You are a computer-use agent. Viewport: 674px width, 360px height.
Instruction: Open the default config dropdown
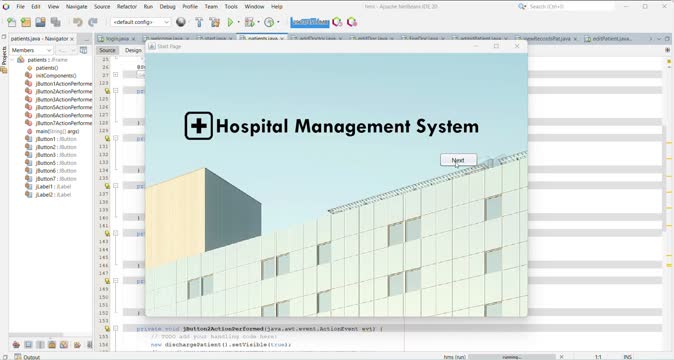[x=141, y=22]
